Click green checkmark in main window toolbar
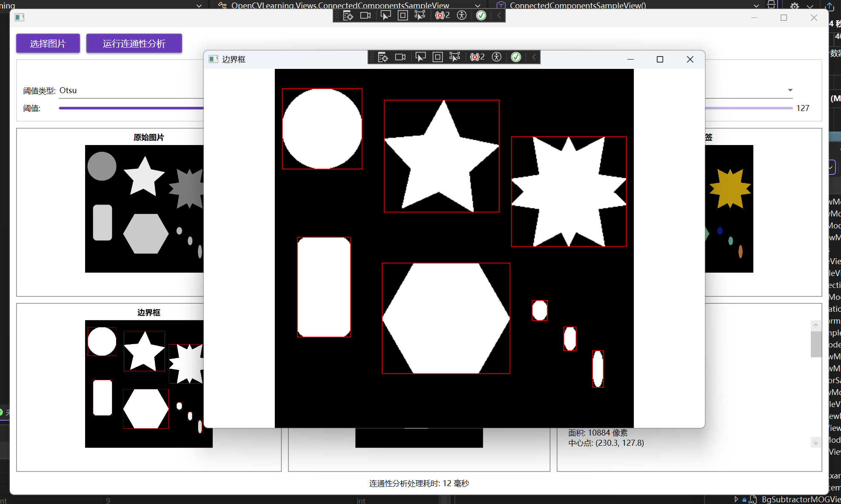The image size is (841, 504). [481, 16]
